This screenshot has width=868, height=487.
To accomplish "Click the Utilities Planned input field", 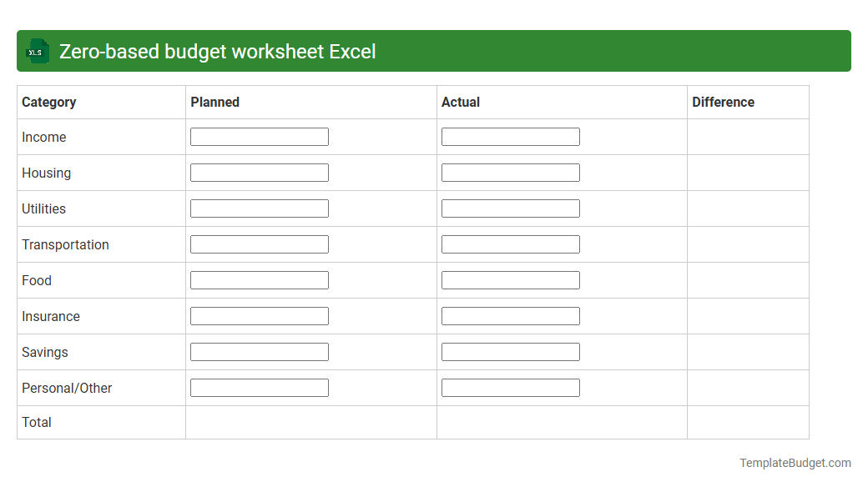I will pos(259,208).
